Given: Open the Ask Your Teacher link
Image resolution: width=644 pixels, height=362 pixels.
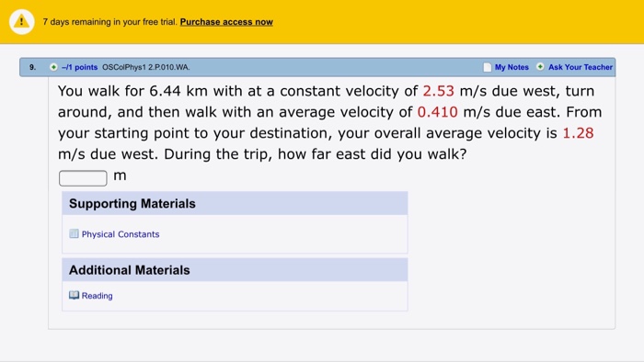Looking at the screenshot, I should pos(581,67).
